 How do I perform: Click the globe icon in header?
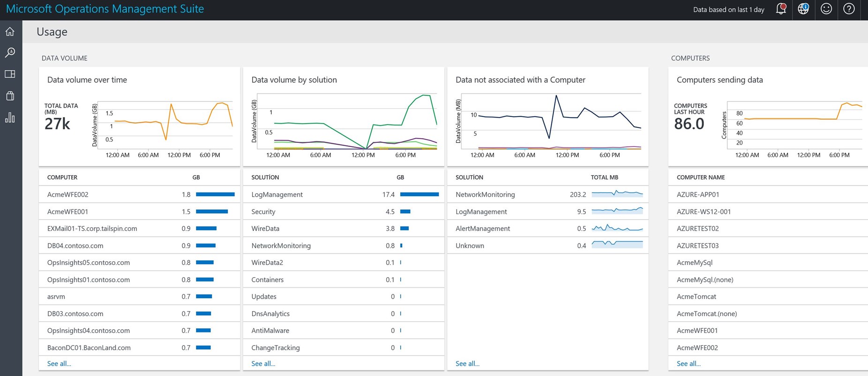tap(803, 9)
